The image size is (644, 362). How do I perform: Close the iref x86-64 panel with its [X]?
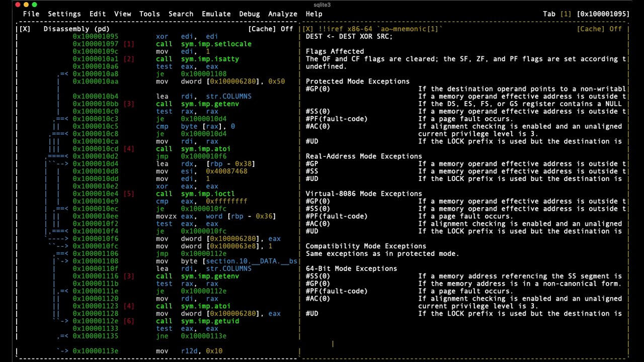coord(308,29)
